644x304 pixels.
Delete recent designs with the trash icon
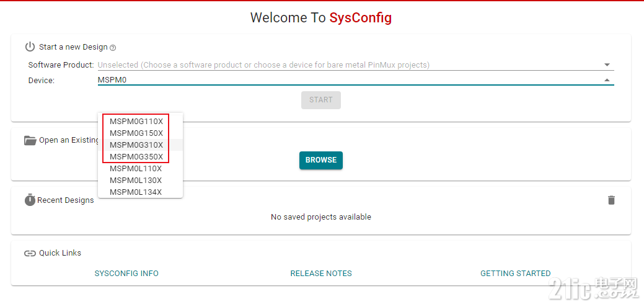pyautogui.click(x=612, y=200)
